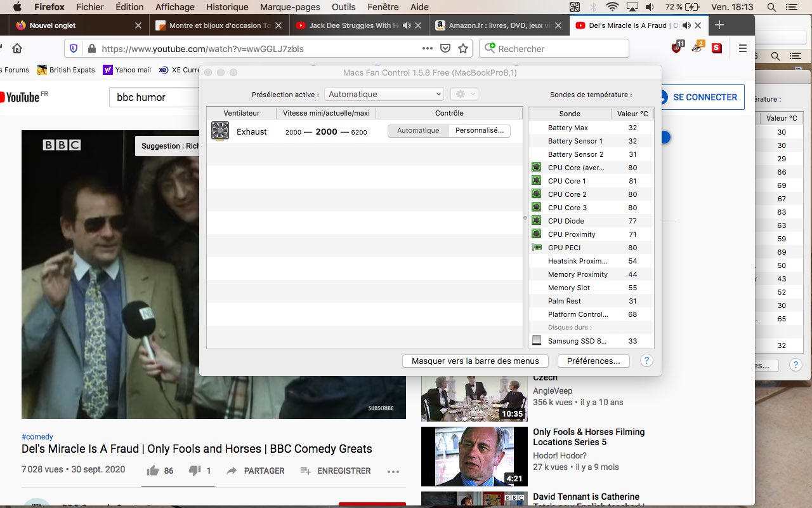Open the Macs Fan Control menu bar icon
Screen dimensions: 812x508
(574, 7)
